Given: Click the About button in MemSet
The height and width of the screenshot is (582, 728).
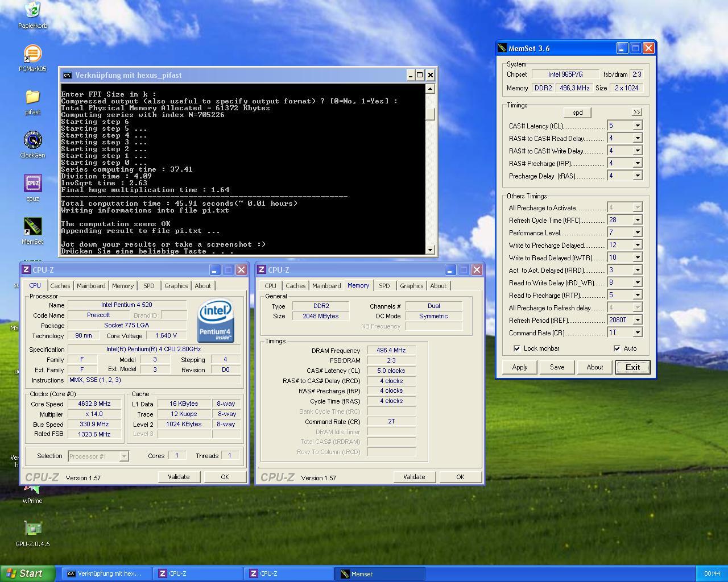Looking at the screenshot, I should pyautogui.click(x=595, y=367).
